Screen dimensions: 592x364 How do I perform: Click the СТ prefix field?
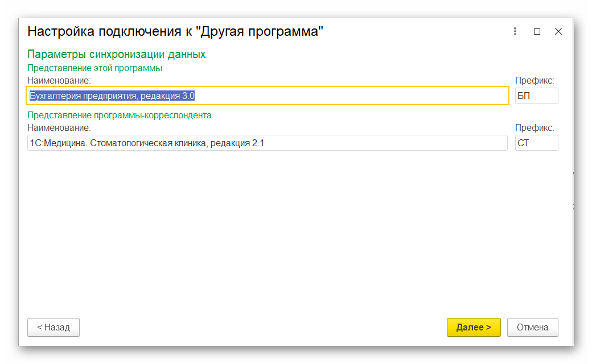(536, 143)
